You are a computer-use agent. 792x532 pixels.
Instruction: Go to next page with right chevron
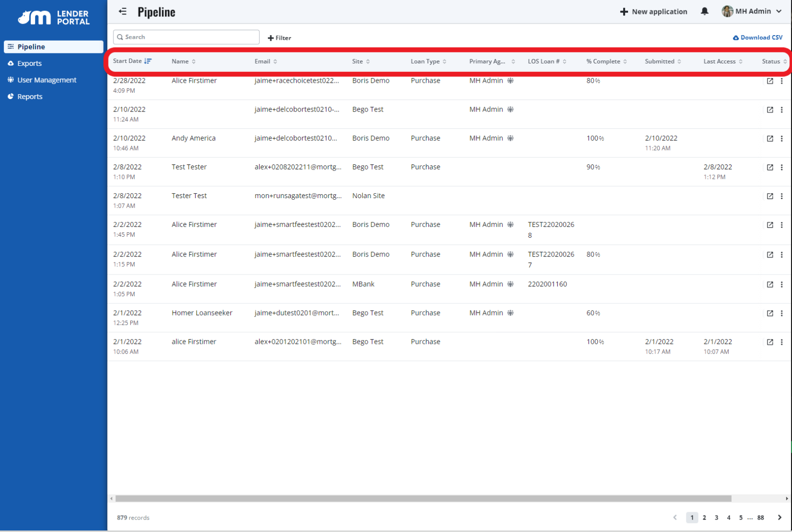click(779, 517)
